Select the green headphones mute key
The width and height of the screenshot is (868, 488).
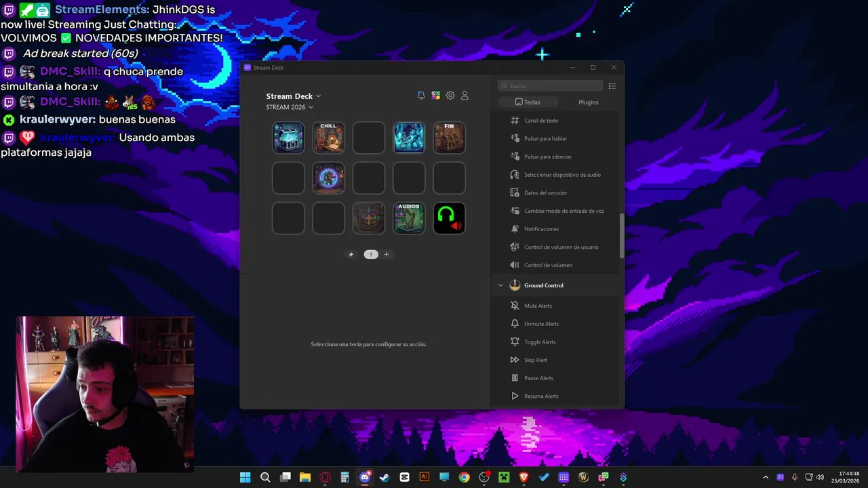pos(449,218)
